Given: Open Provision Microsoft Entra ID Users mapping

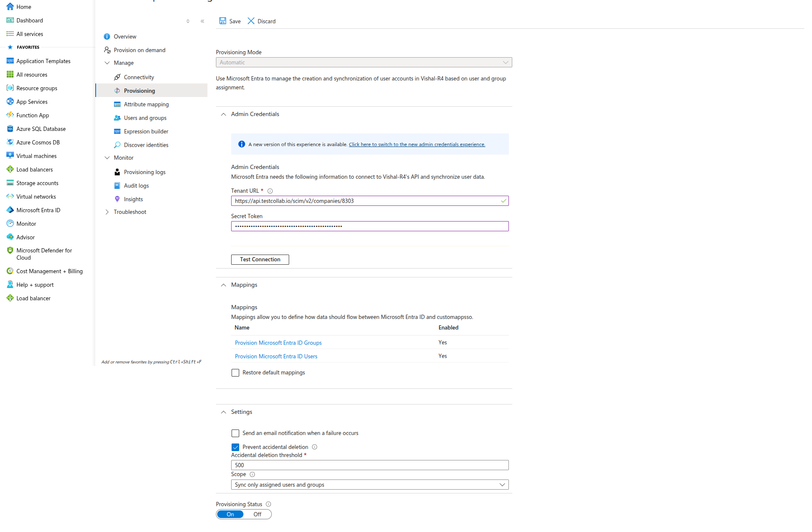Looking at the screenshot, I should point(276,356).
